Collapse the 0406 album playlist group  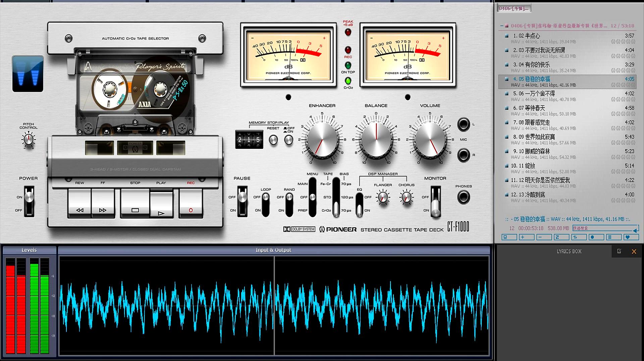point(502,26)
